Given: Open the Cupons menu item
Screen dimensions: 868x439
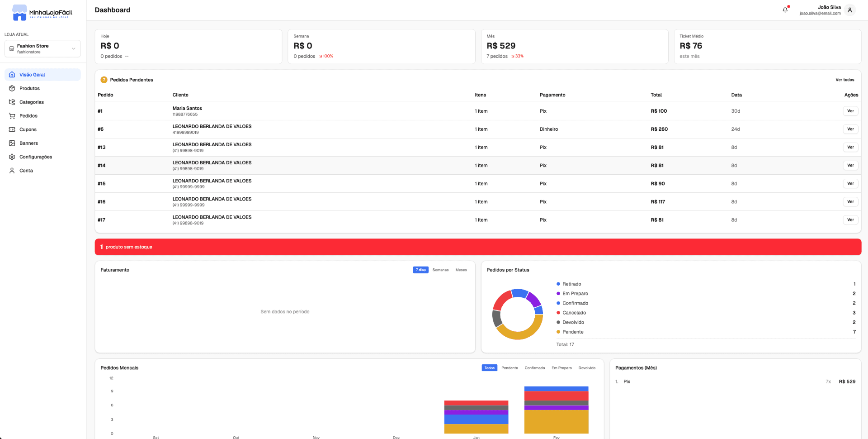Looking at the screenshot, I should [42, 129].
